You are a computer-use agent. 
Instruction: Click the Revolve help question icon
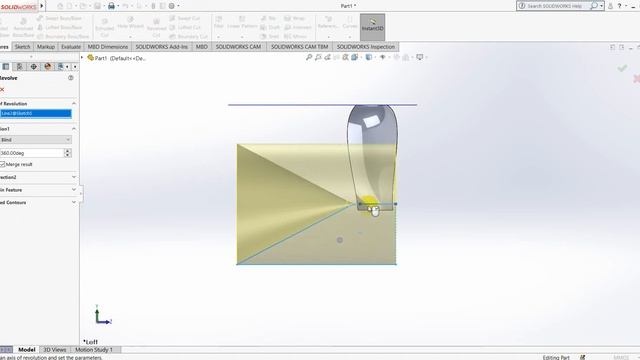tap(71, 78)
